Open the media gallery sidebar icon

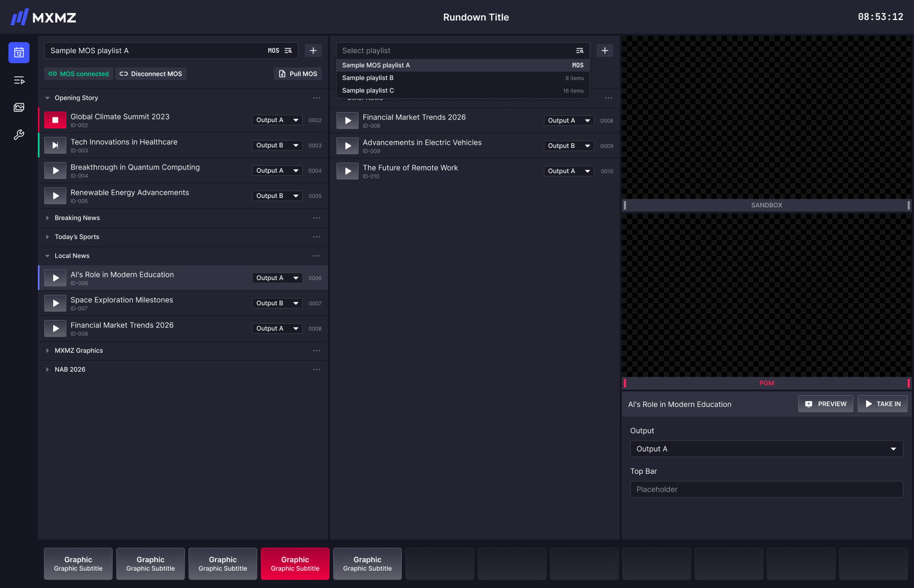(x=19, y=107)
